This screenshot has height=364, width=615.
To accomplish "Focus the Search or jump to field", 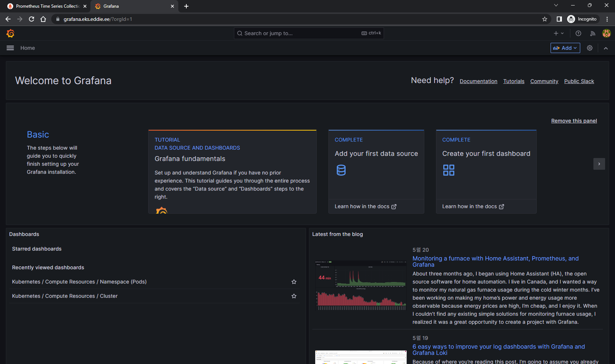I will [x=309, y=33].
